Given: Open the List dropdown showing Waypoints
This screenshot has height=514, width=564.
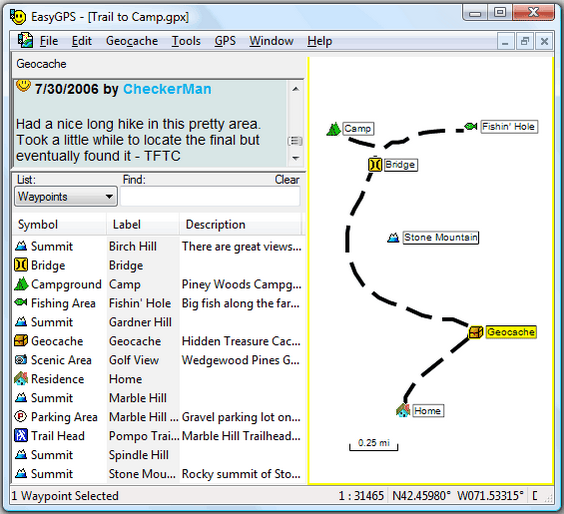Looking at the screenshot, I should [x=66, y=196].
